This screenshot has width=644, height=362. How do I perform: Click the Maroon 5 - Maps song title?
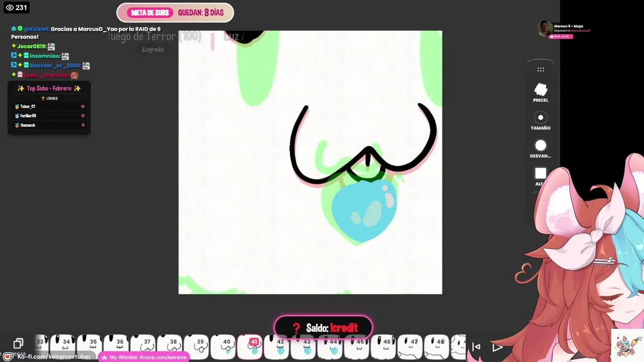coord(569,26)
